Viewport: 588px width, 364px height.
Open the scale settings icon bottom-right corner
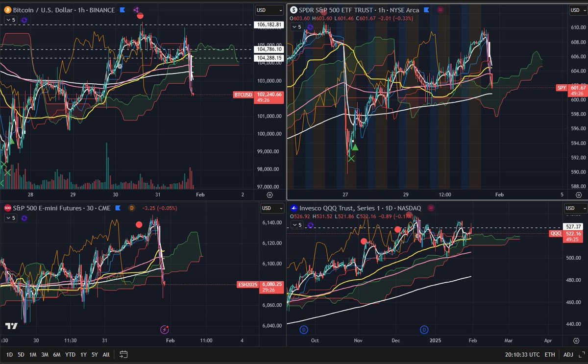tap(576, 340)
